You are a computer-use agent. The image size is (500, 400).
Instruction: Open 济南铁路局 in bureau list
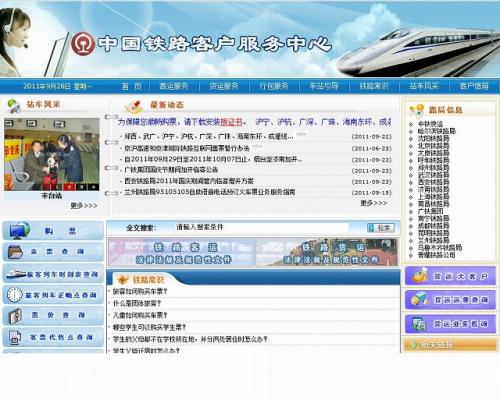(x=434, y=190)
